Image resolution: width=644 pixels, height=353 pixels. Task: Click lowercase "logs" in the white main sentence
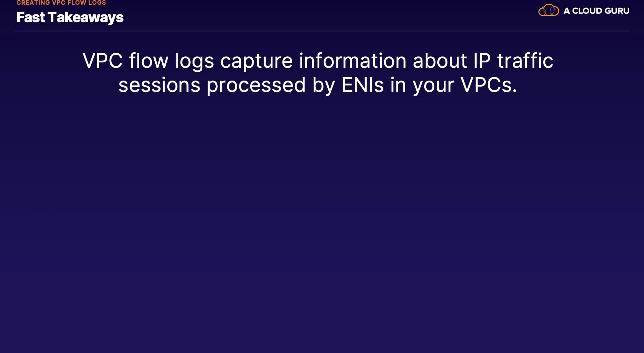[x=194, y=61]
